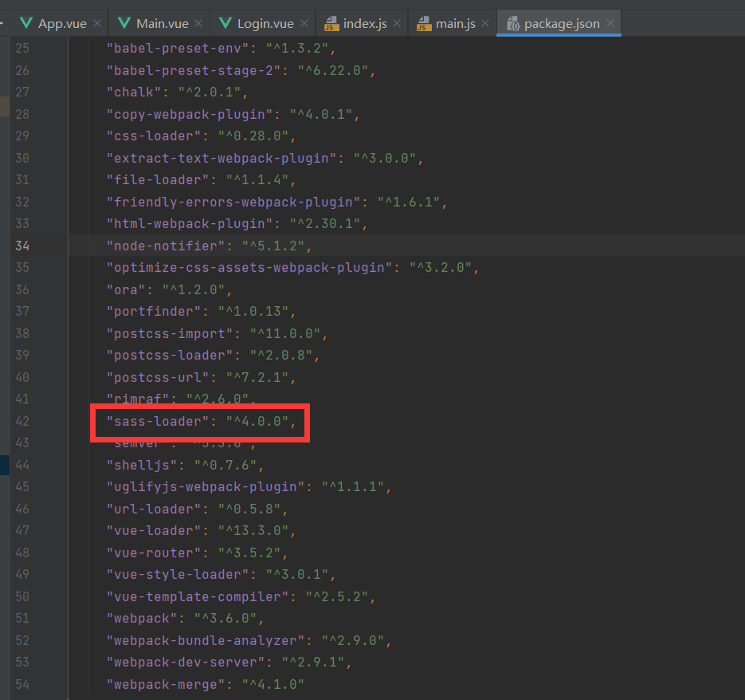
Task: Click the "vue-style-loader" key
Action: click(x=178, y=575)
